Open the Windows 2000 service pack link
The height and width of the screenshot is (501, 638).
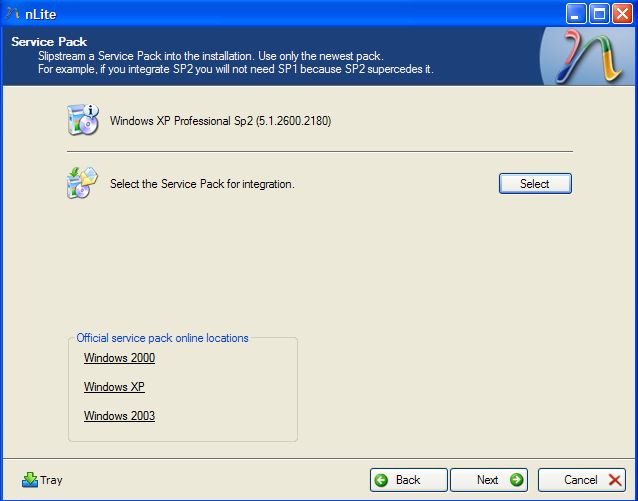pos(119,358)
